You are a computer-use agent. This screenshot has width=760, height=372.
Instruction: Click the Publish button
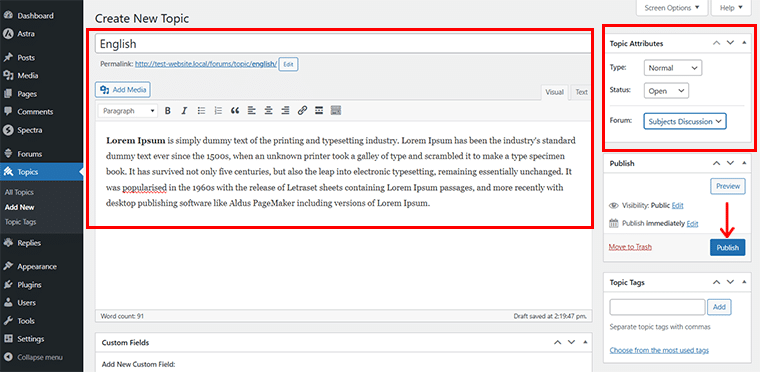728,247
